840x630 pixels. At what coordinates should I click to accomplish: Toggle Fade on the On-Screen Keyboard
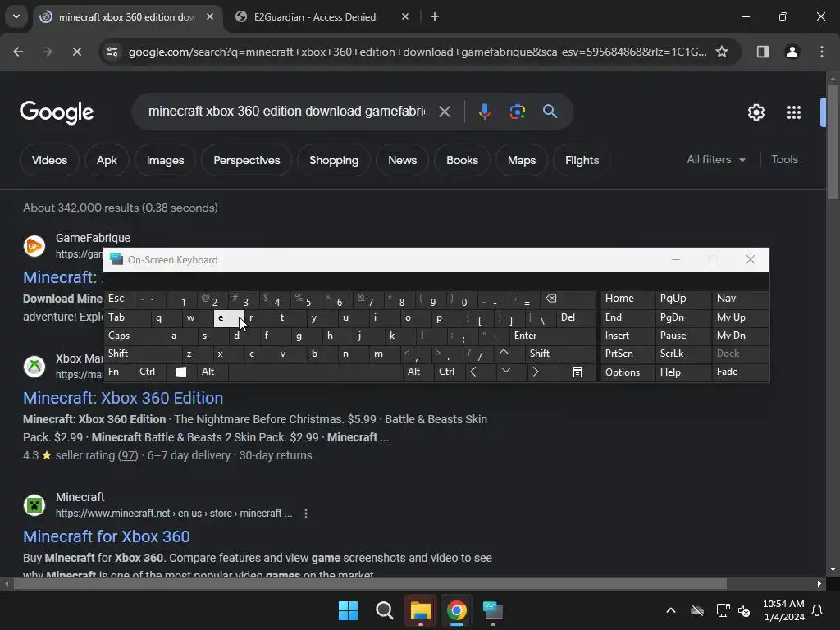pyautogui.click(x=739, y=372)
